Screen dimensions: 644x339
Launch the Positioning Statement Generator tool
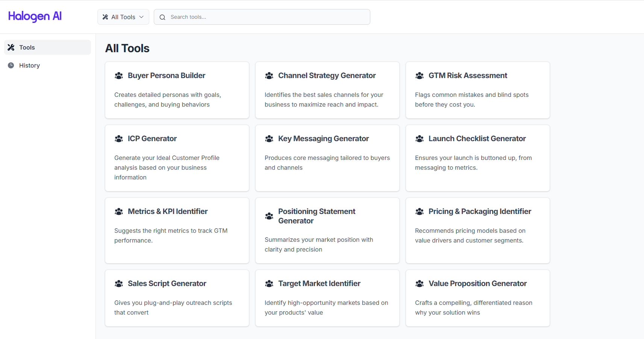pos(327,230)
